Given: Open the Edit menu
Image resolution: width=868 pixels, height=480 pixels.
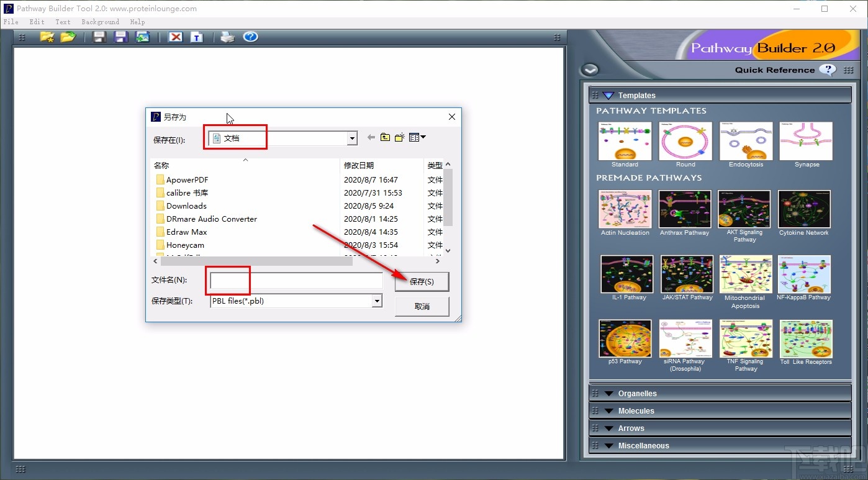Looking at the screenshot, I should (x=37, y=22).
